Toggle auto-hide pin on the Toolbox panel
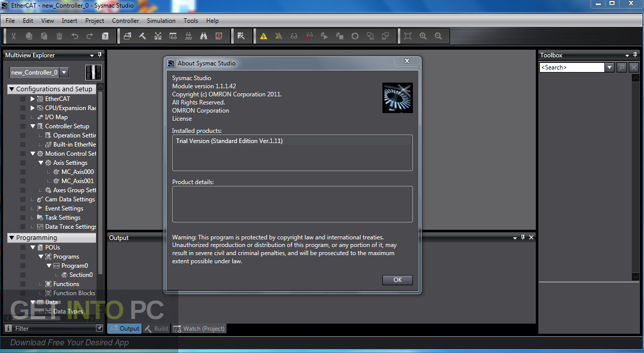The width and height of the screenshot is (644, 353). (635, 55)
